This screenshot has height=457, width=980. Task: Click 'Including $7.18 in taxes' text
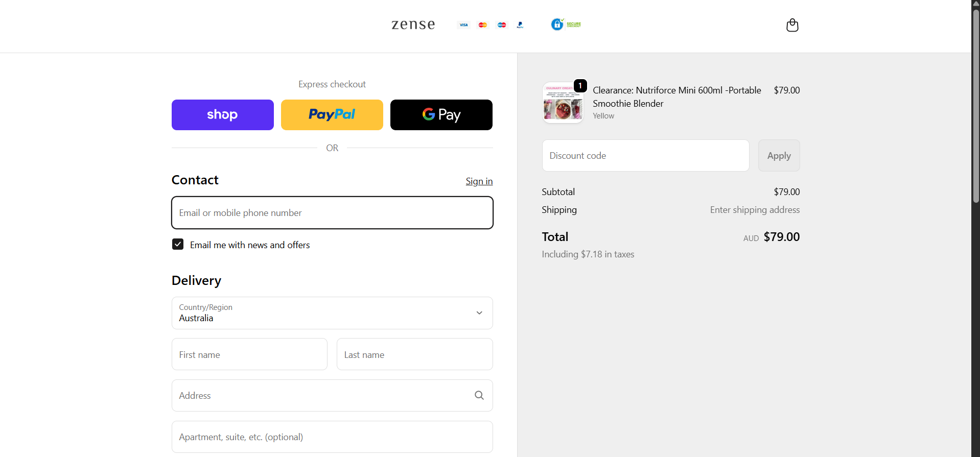point(588,254)
